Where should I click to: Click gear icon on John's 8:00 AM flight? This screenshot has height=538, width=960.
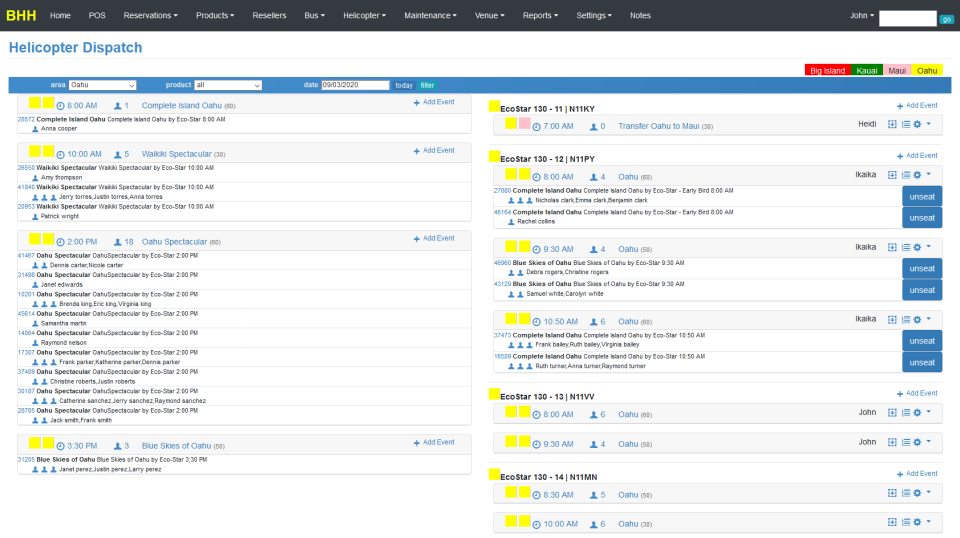point(917,413)
